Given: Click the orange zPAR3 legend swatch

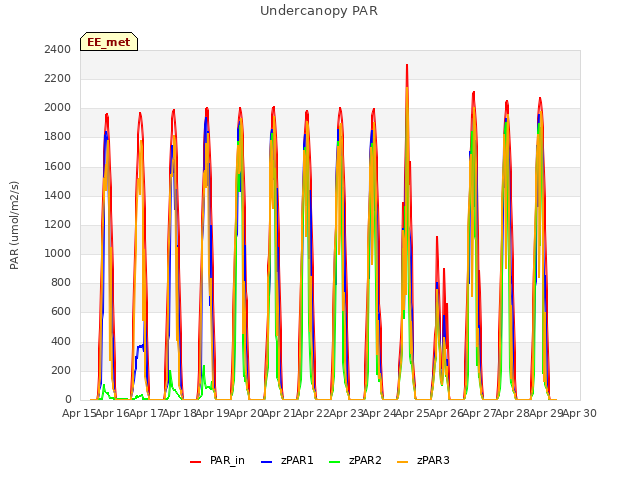Looking at the screenshot, I should click(402, 462).
